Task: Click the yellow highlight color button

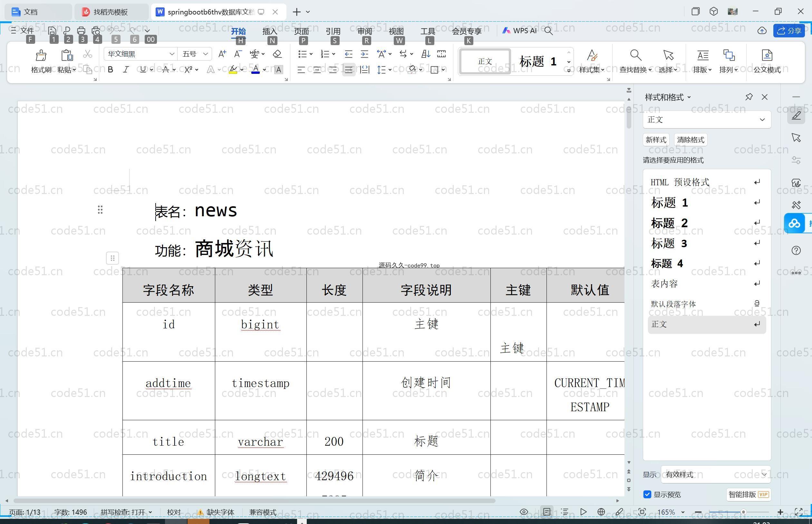Action: (233, 70)
